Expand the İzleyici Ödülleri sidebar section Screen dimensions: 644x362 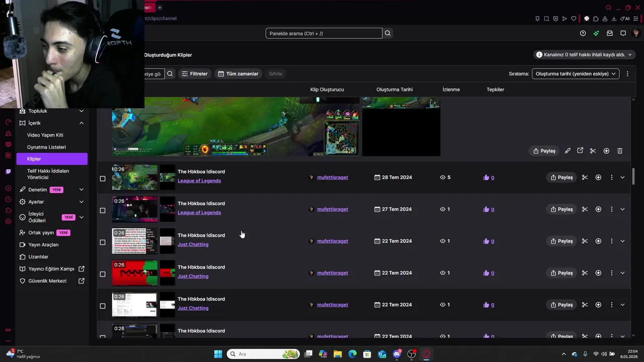pyautogui.click(x=82, y=217)
